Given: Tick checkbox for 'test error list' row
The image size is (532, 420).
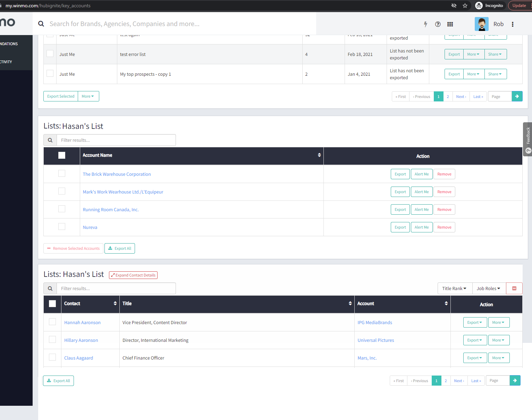Looking at the screenshot, I should click(50, 53).
